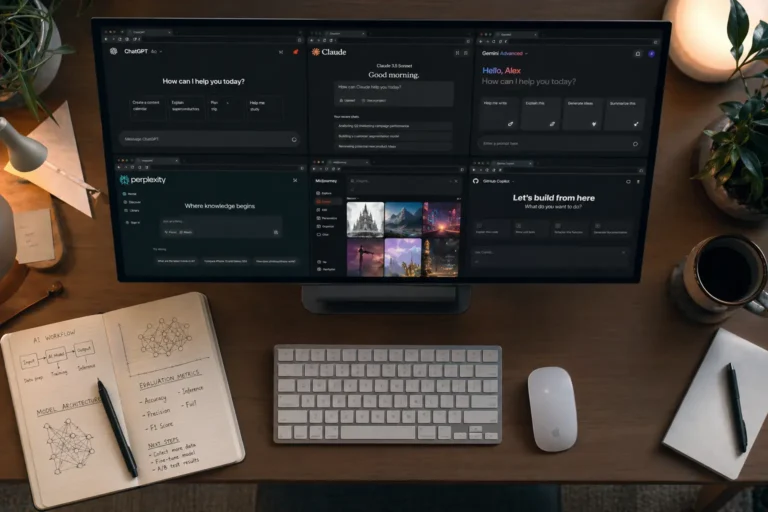Click the 'Compare iPhone' Perplexity suggestion chip
The image size is (768, 512).
coord(225,261)
